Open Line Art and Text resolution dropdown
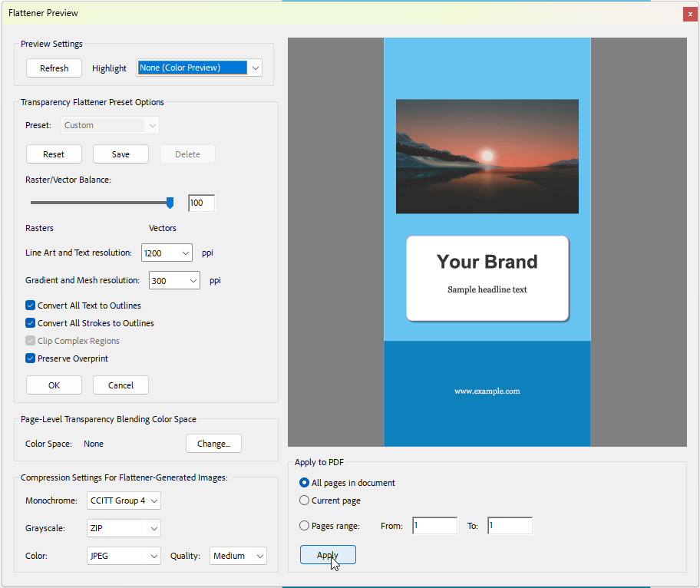The height and width of the screenshot is (588, 700). 167,253
